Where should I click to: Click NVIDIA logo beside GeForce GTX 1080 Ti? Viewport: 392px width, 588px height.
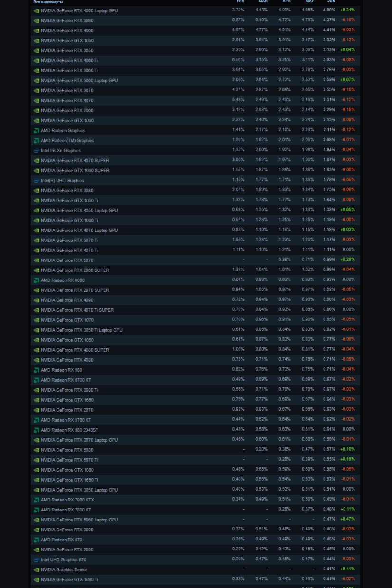(37, 579)
